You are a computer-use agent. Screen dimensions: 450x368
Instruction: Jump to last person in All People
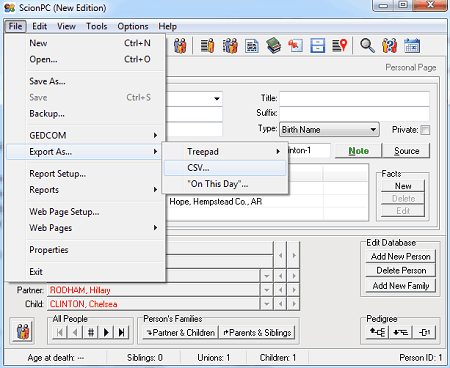click(x=121, y=332)
